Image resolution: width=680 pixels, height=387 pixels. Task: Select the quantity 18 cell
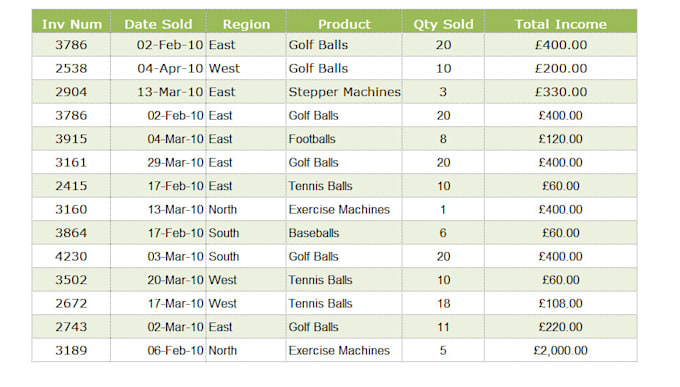443,303
